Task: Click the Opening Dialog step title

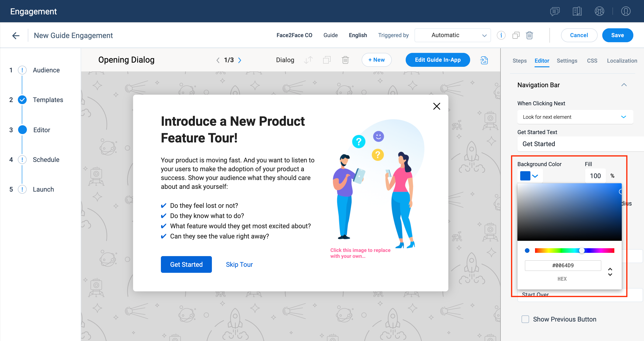Action: 126,60
